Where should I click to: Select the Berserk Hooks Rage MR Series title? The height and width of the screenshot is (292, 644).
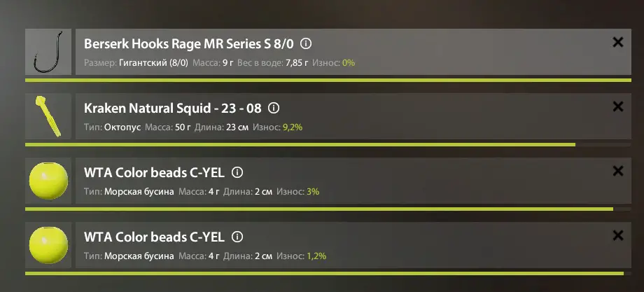coord(189,44)
